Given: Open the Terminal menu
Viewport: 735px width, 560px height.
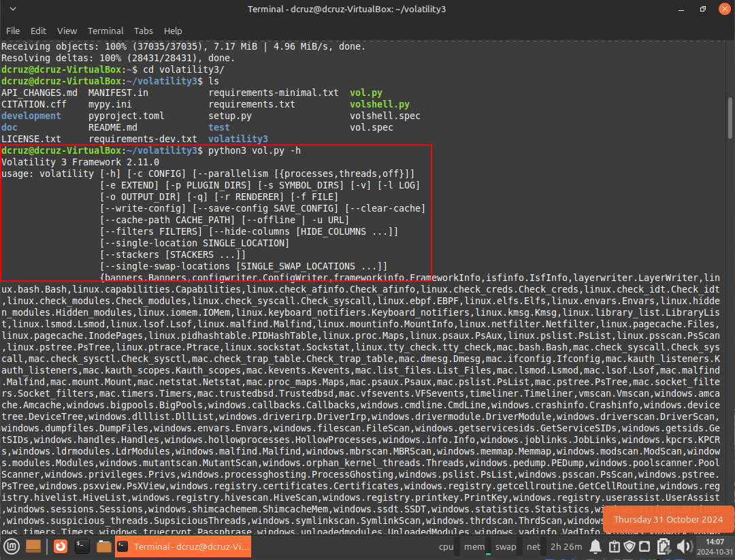Looking at the screenshot, I should click(105, 31).
